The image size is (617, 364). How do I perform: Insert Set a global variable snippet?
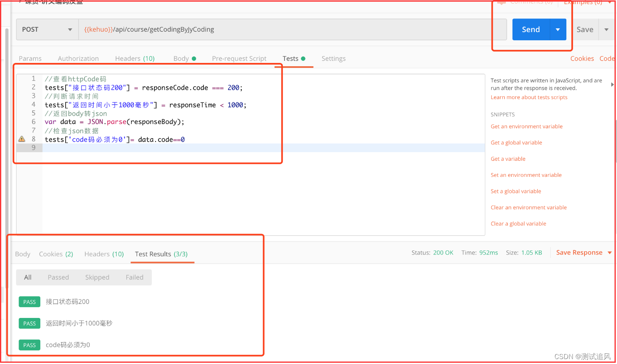click(516, 191)
